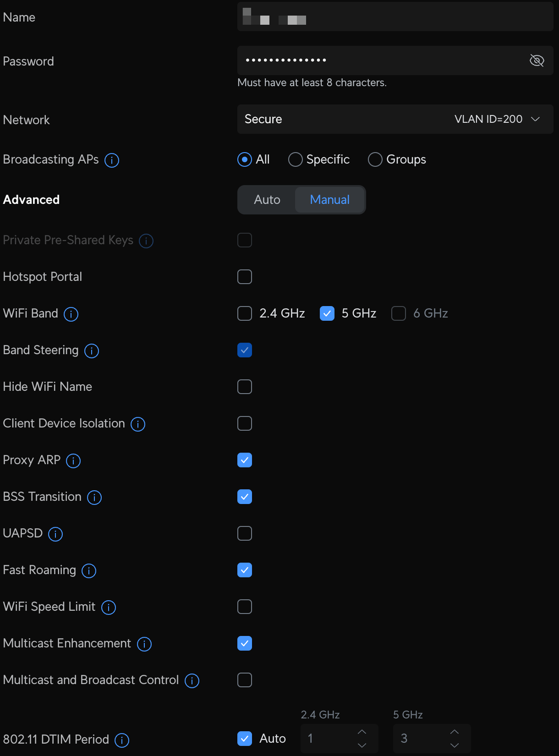The image size is (559, 756).
Task: Enable Hotspot Portal checkbox
Action: (245, 277)
